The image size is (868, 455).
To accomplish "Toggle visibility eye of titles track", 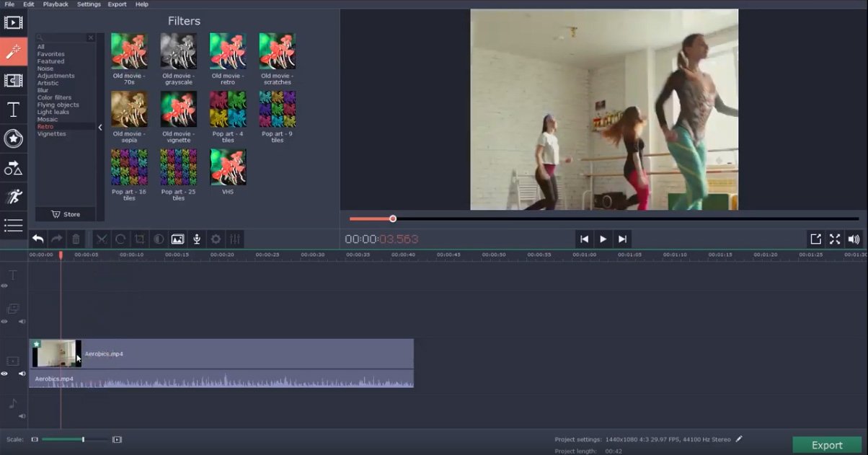I will click(x=4, y=286).
